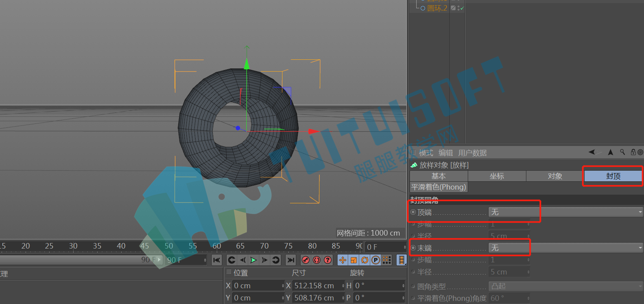
Task: Toggle the position keyframe move-arrows icon
Action: (x=343, y=260)
